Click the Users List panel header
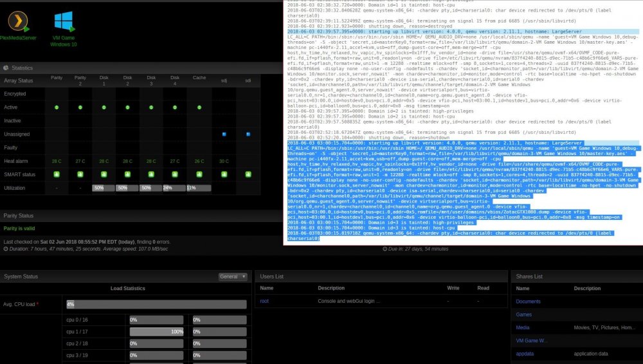This screenshot has width=643, height=364. 381,277
